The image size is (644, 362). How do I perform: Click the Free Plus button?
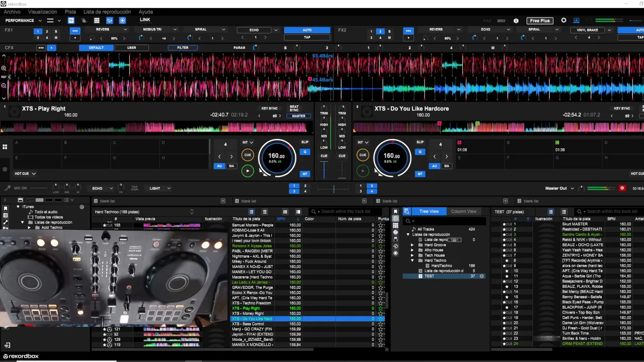coord(540,21)
